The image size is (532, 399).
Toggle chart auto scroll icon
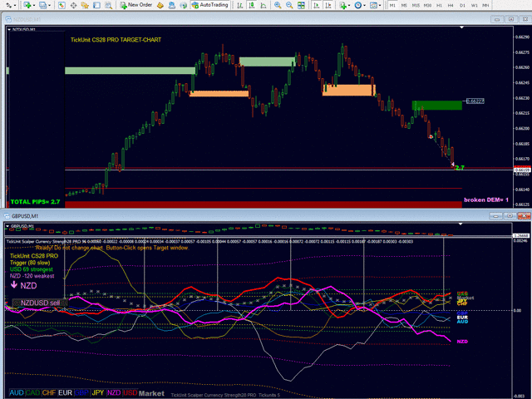[x=317, y=5]
